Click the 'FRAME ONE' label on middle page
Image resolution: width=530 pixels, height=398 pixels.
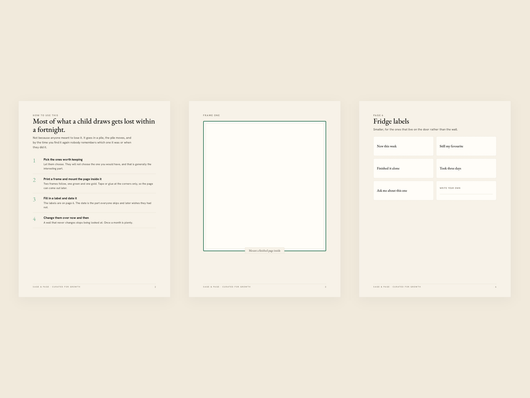211,115
